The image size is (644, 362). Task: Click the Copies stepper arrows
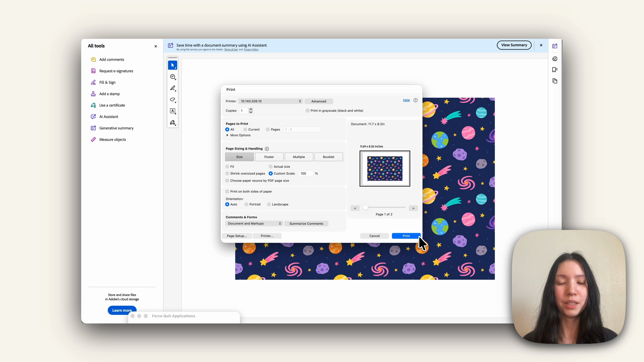251,111
